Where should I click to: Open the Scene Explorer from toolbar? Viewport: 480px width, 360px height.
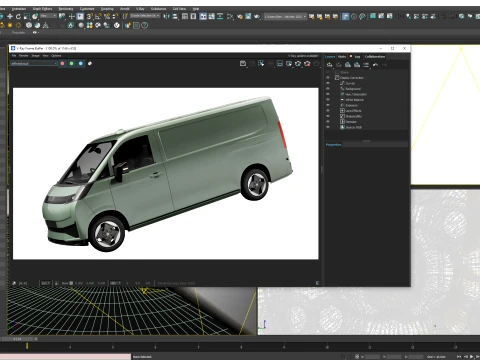click(185, 16)
